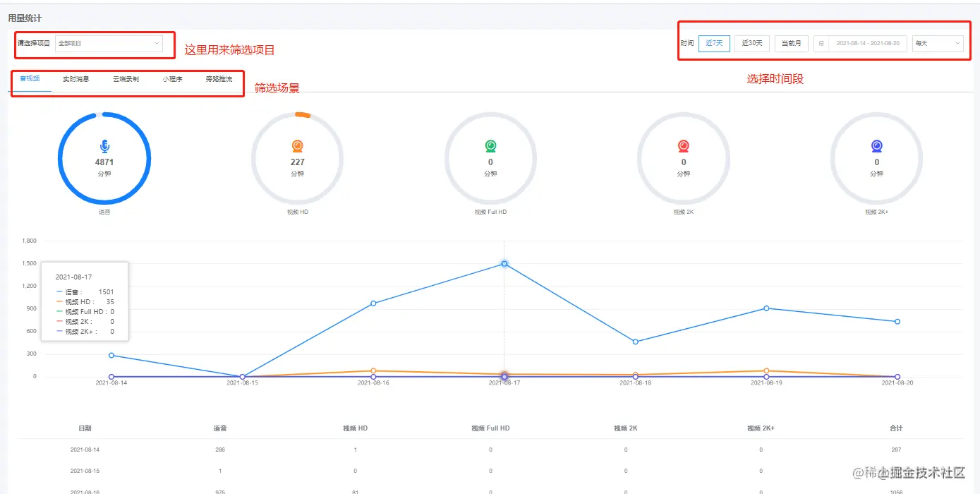Viewport: 980px width, 494px height.
Task: Click the 视频 Full HD table column header
Action: click(490, 428)
